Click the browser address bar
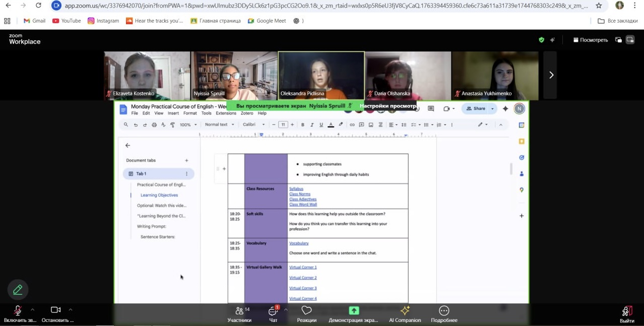This screenshot has width=644, height=326. point(323,6)
